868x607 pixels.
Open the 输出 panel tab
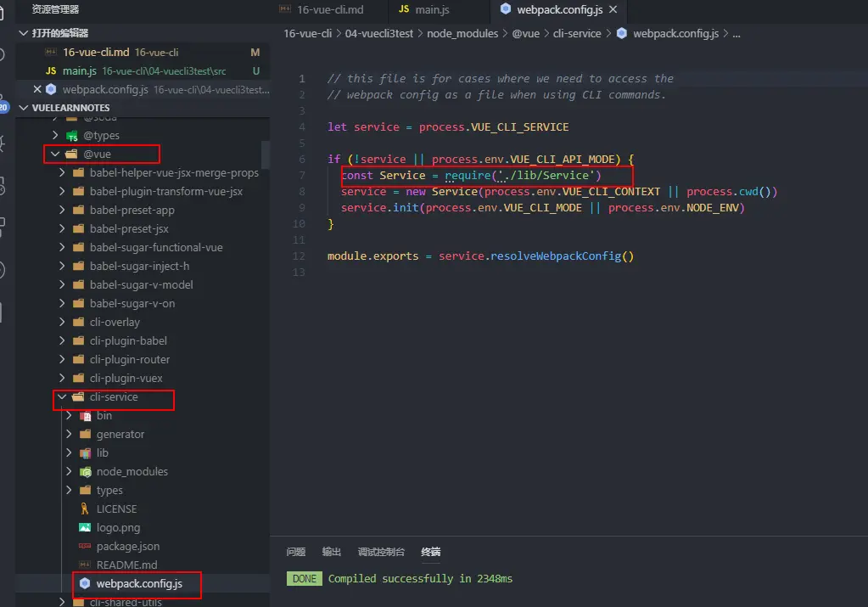pyautogui.click(x=331, y=552)
